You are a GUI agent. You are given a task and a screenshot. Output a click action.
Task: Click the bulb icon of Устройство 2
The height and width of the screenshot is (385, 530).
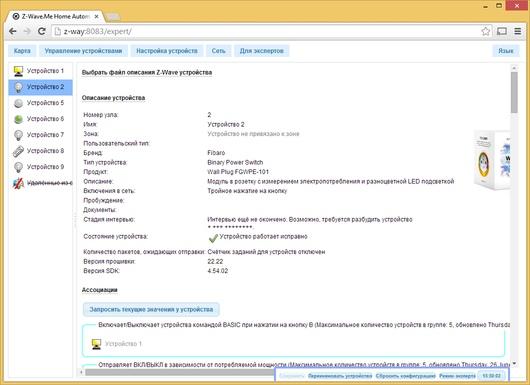coord(18,87)
